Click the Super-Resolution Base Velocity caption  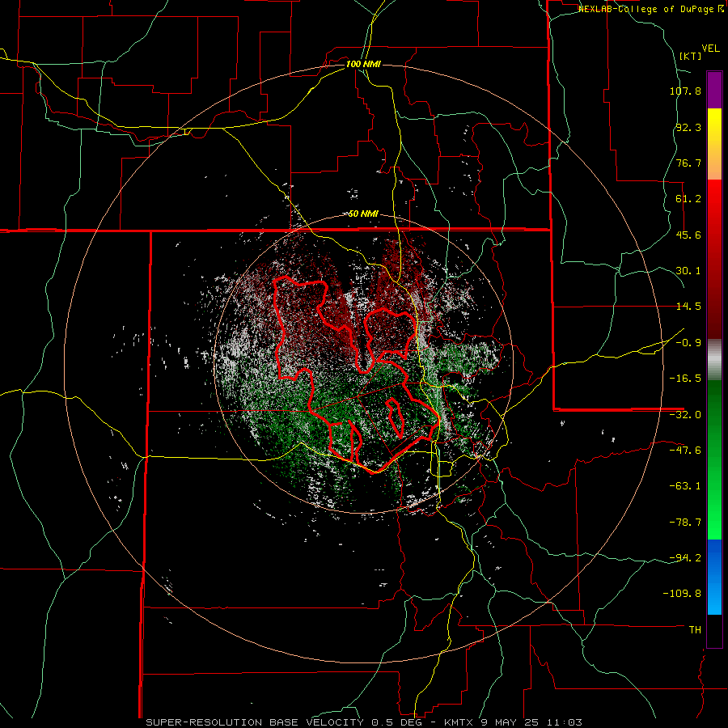pos(364,722)
